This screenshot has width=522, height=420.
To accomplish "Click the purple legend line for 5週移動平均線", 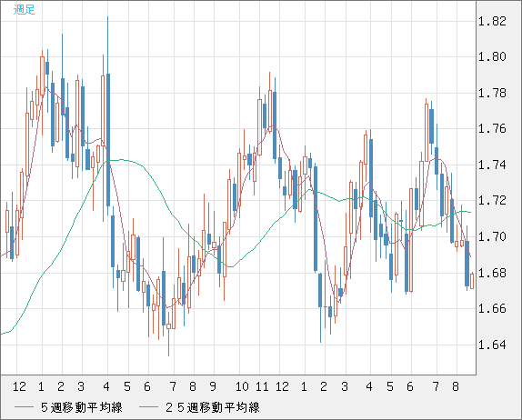I will tap(24, 407).
